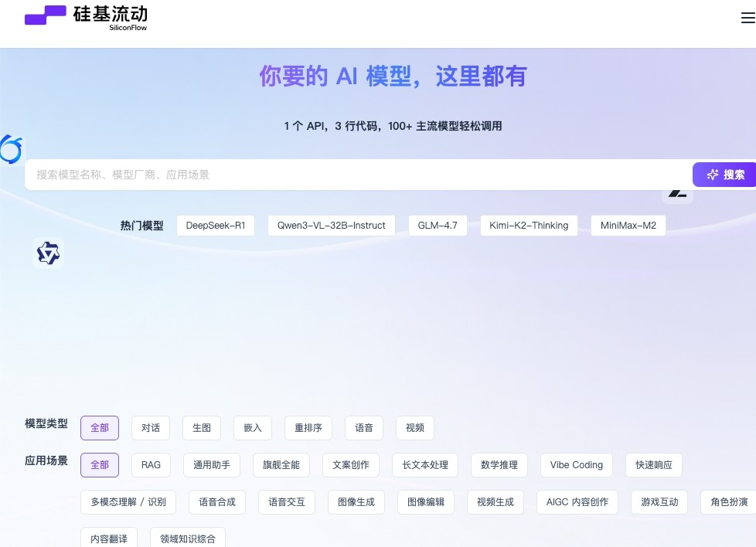This screenshot has width=756, height=547.
Task: Select the DeepSeek-R1 hot model chip
Action: tap(215, 226)
